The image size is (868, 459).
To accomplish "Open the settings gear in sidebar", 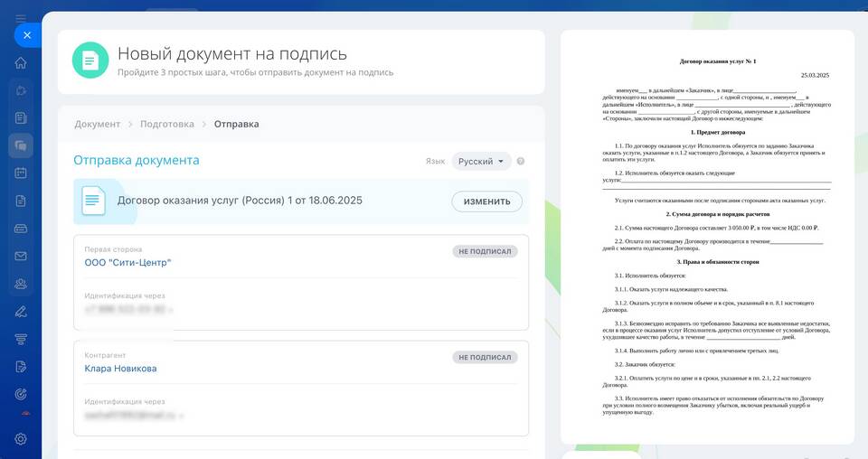I will [x=21, y=438].
